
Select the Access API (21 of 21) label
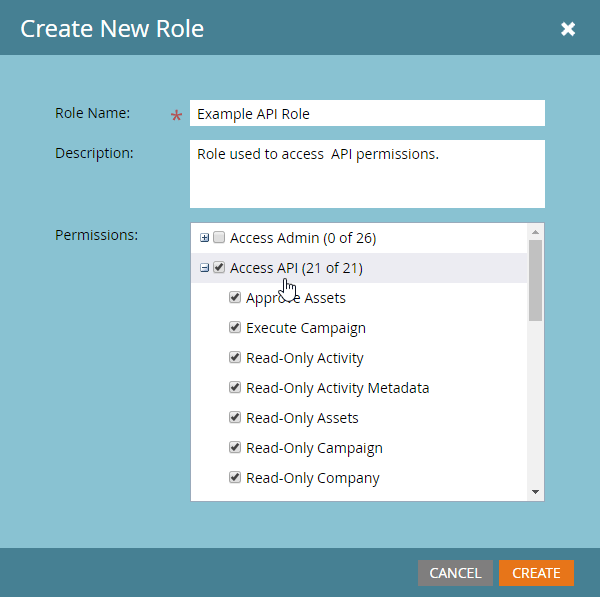tap(296, 268)
